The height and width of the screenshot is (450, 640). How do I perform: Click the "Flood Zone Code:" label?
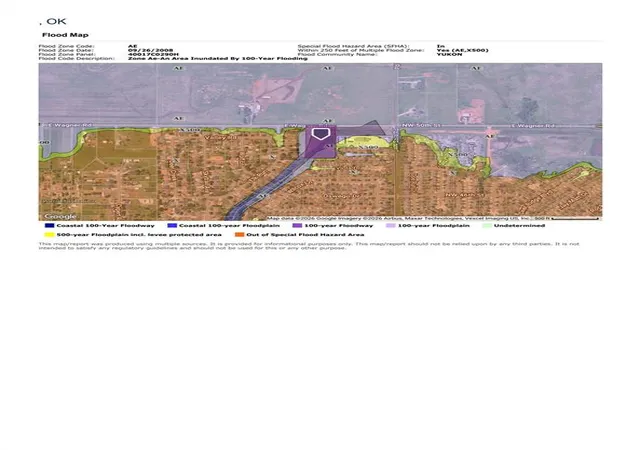tap(67, 46)
